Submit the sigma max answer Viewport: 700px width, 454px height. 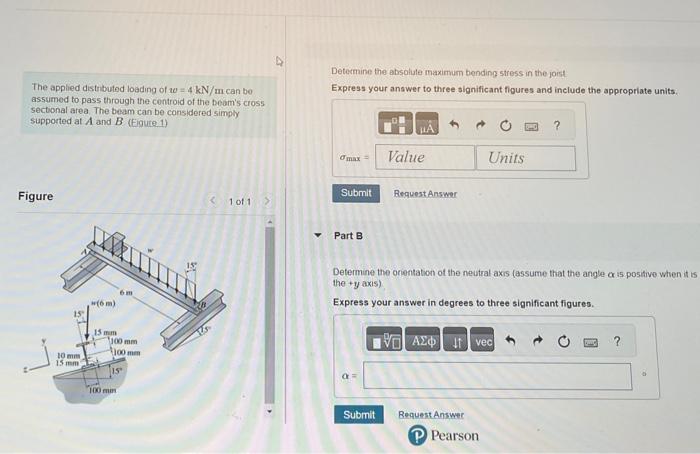point(356,193)
